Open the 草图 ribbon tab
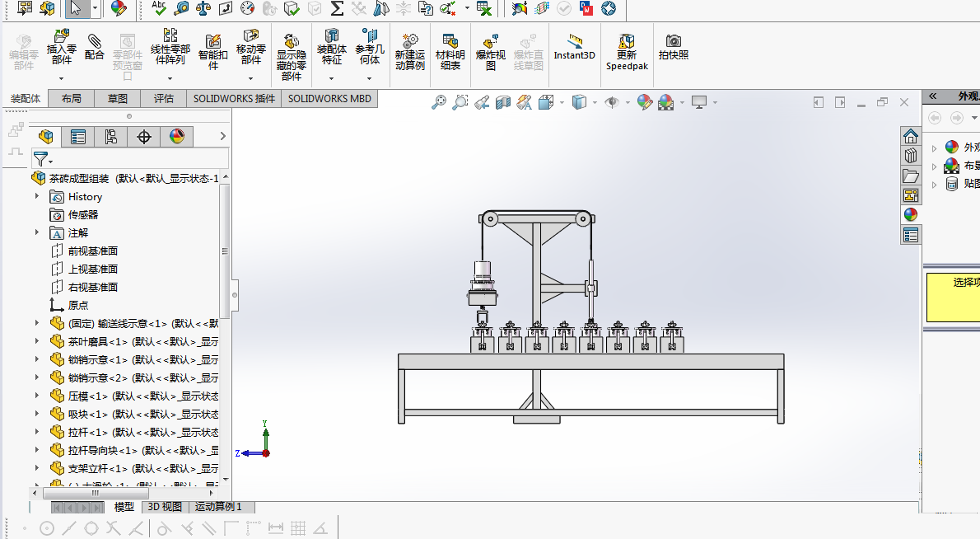This screenshot has height=539, width=980. tap(118, 99)
